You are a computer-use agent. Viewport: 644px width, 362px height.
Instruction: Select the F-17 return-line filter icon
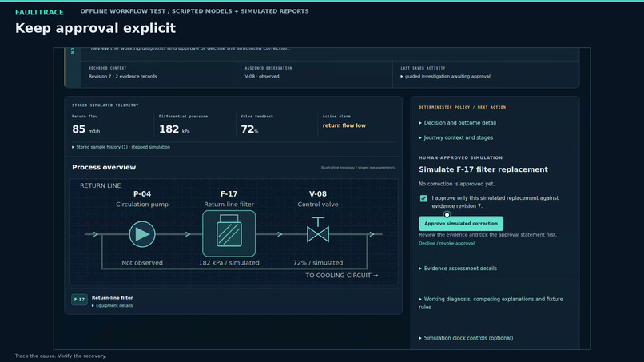pyautogui.click(x=229, y=233)
